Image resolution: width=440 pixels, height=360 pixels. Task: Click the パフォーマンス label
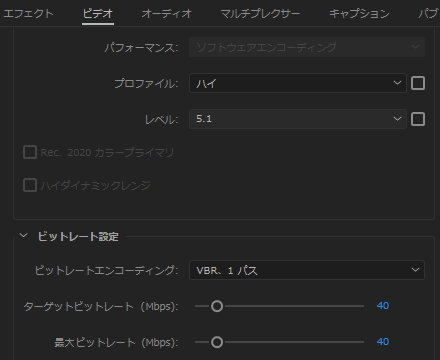pyautogui.click(x=141, y=47)
